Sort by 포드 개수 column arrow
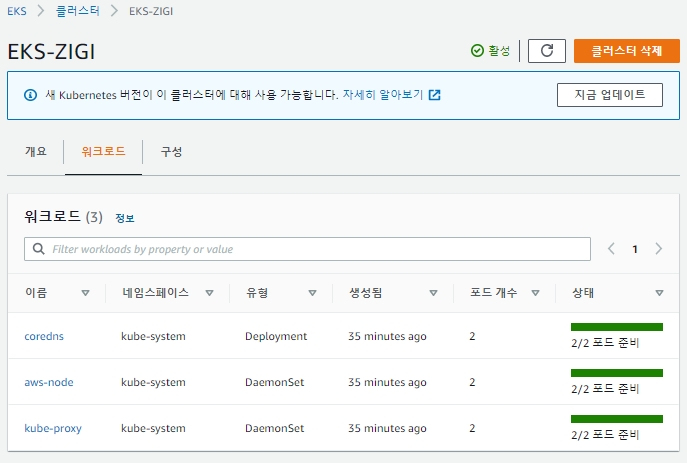 (x=535, y=293)
